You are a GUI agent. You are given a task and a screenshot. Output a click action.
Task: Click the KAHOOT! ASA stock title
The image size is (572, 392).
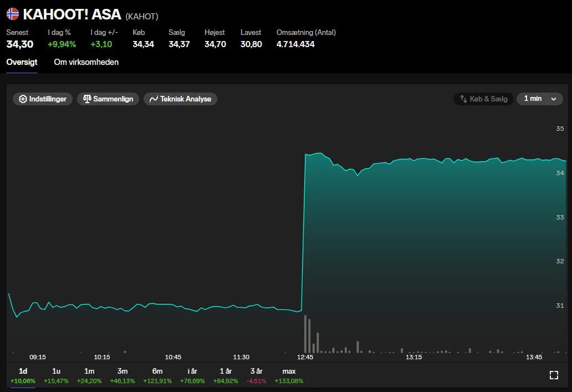[72, 14]
